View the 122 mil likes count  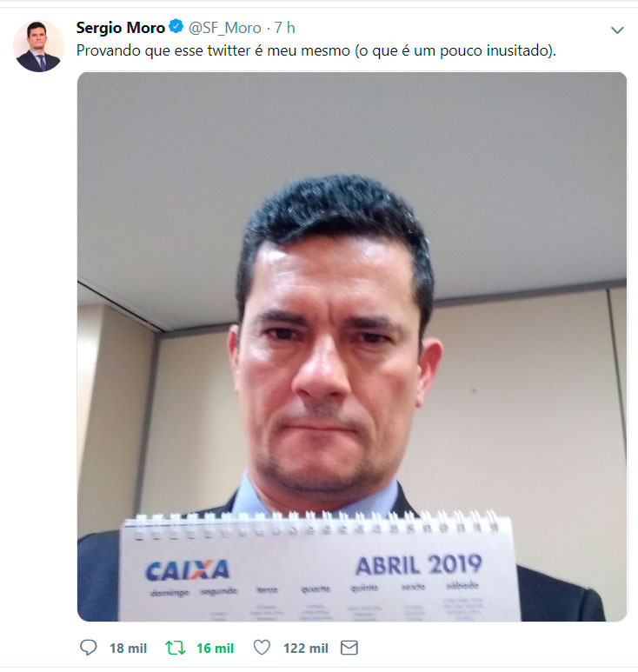(306, 648)
